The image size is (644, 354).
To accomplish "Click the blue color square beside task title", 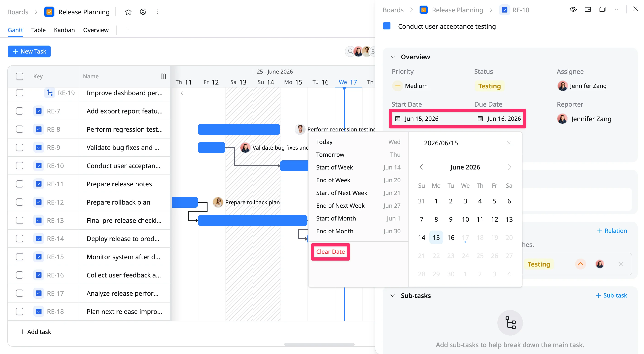I will pyautogui.click(x=387, y=26).
